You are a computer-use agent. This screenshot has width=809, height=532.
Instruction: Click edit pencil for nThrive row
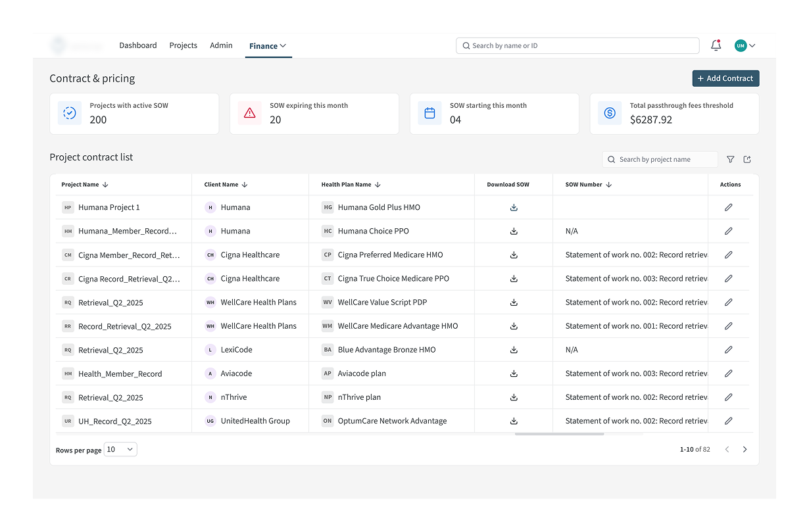click(x=728, y=397)
